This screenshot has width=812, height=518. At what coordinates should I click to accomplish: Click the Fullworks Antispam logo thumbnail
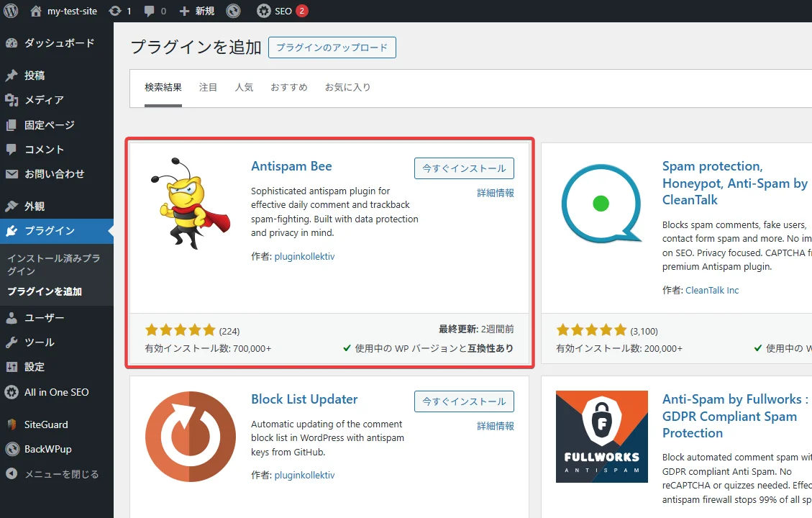click(x=602, y=437)
